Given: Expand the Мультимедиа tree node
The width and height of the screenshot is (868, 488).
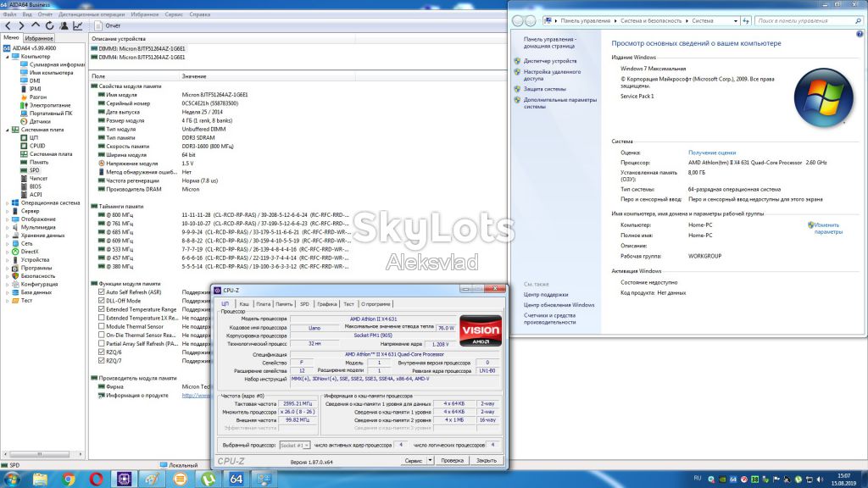Looking at the screenshot, I should [x=7, y=227].
